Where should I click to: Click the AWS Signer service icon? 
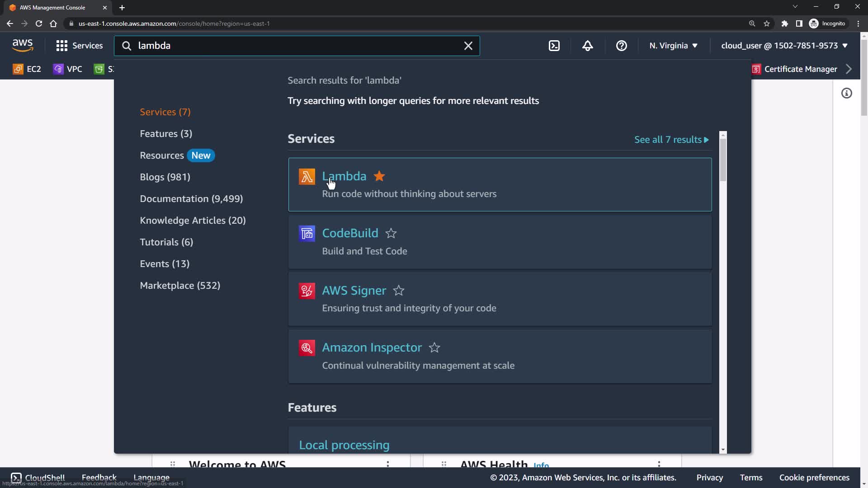(307, 291)
